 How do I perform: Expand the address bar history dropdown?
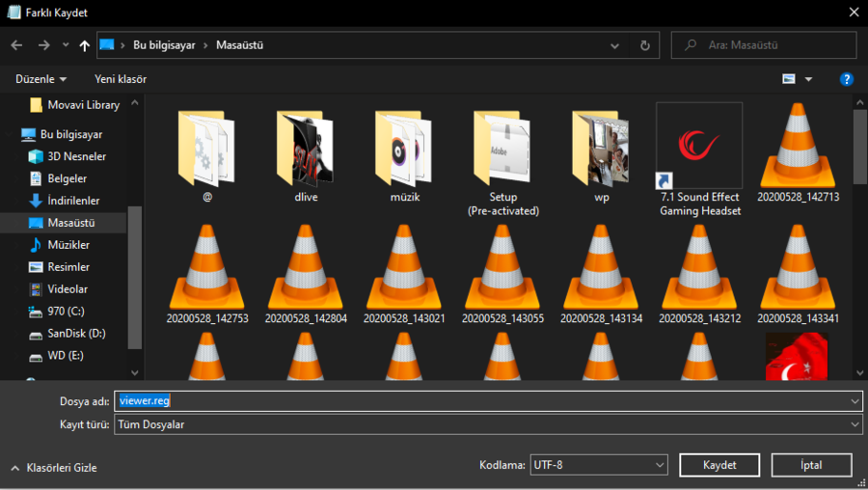(x=614, y=45)
